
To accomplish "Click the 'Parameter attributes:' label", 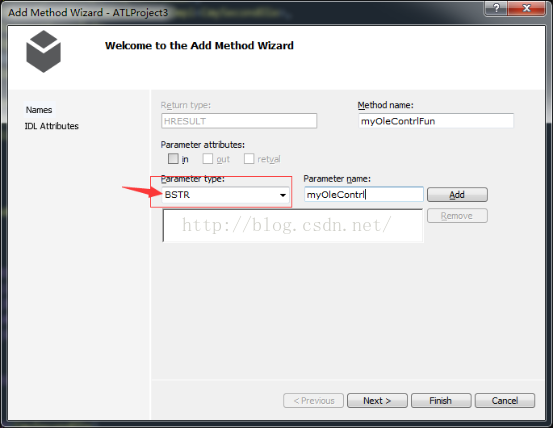I will pos(203,145).
